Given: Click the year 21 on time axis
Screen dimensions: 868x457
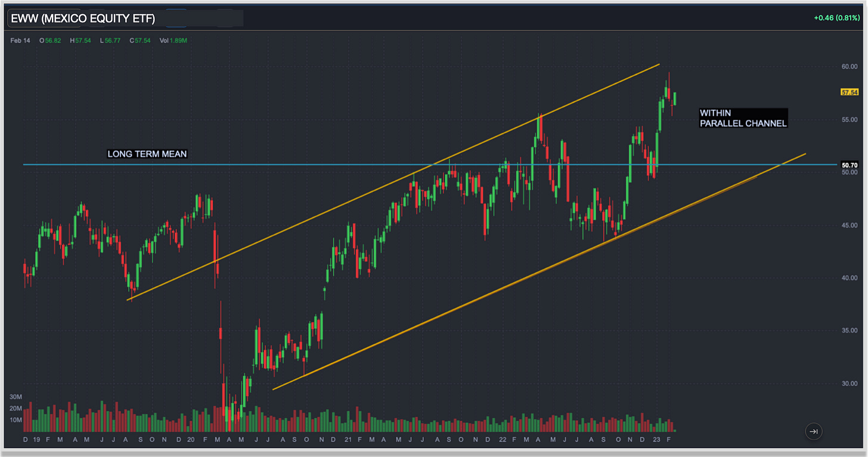Looking at the screenshot, I should coord(347,439).
